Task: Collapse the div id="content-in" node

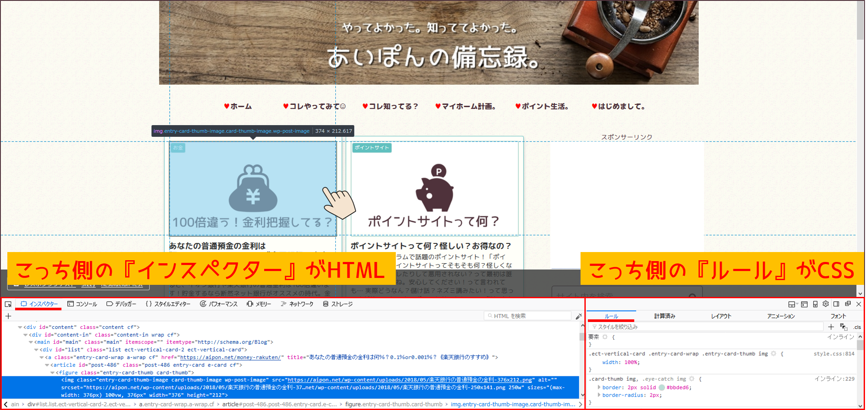Action: (25, 335)
